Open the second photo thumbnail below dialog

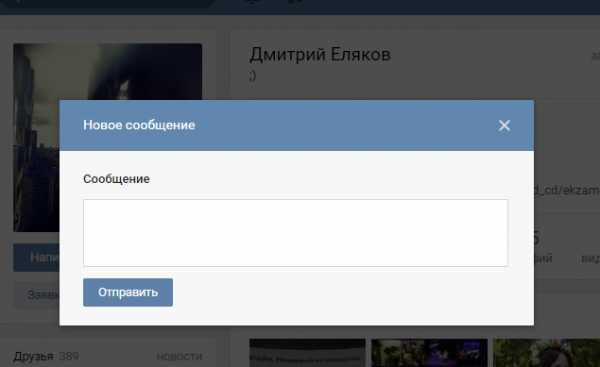tap(429, 353)
